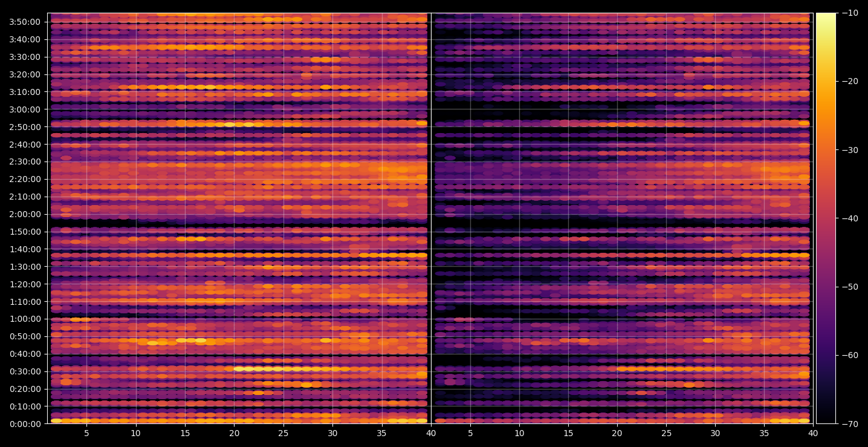Click x-axis label 5 under right heatmap
868x447 pixels.
click(x=470, y=433)
